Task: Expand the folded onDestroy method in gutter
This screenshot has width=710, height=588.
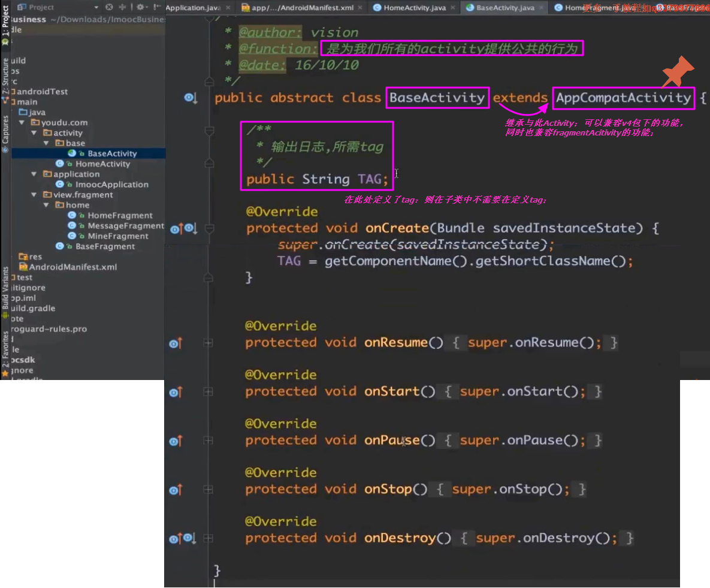Action: (208, 539)
